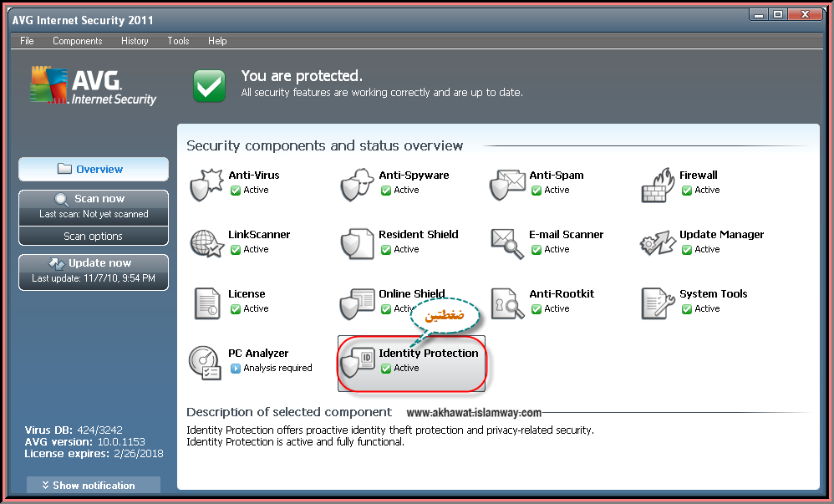Select the Anti-Spam component label

557,175
